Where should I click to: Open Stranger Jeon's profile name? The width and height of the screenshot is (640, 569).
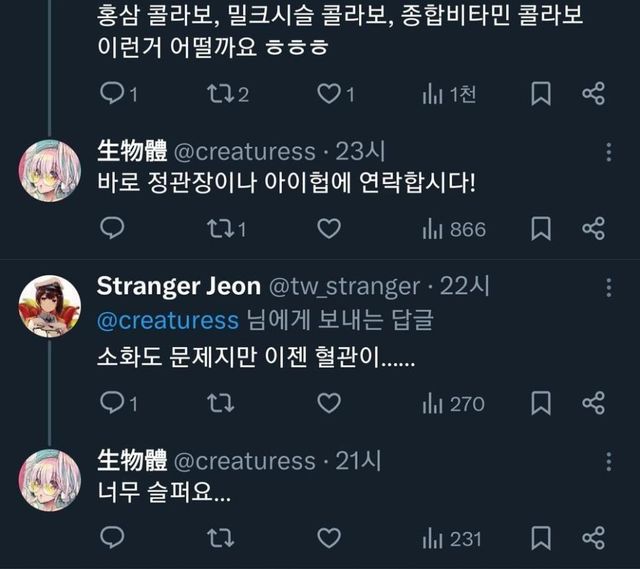[x=176, y=286]
